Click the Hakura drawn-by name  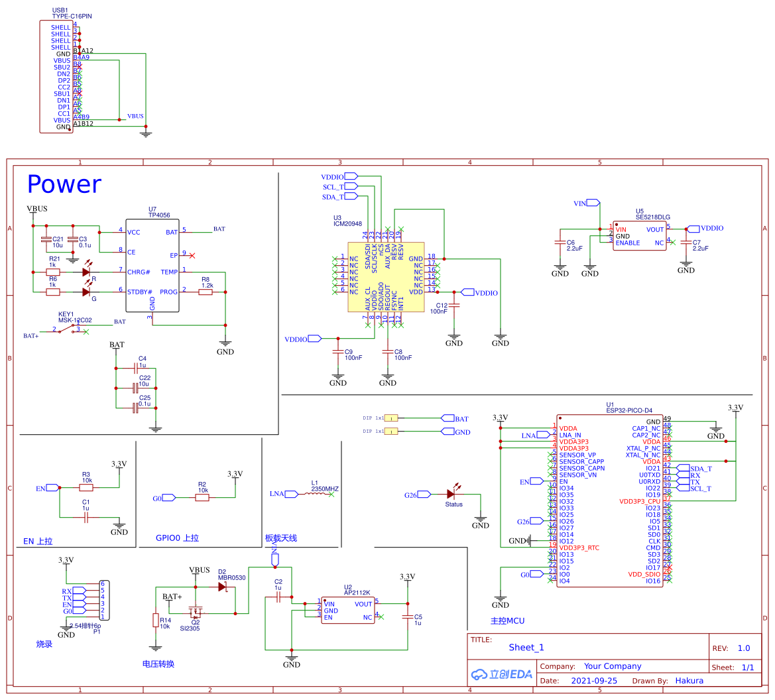click(x=689, y=681)
